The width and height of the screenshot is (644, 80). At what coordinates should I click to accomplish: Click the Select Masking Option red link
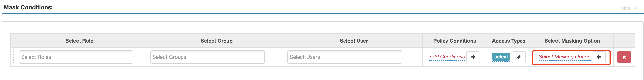[564, 57]
